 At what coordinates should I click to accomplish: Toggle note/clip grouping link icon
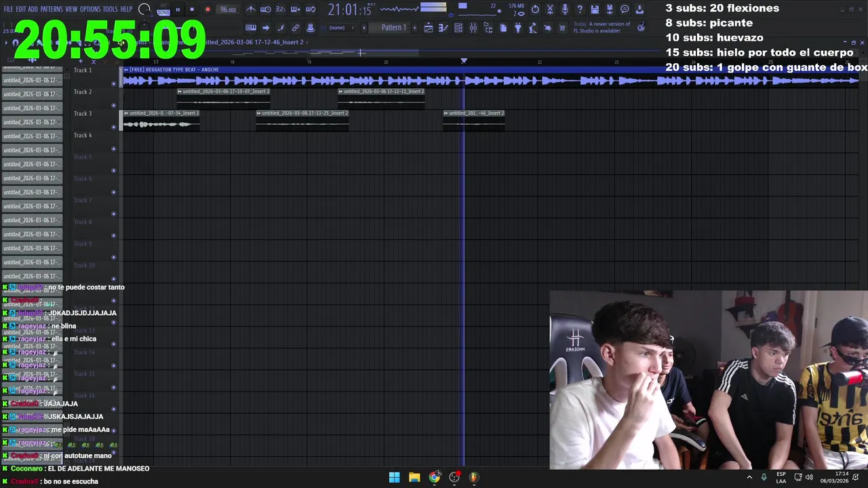click(x=295, y=28)
